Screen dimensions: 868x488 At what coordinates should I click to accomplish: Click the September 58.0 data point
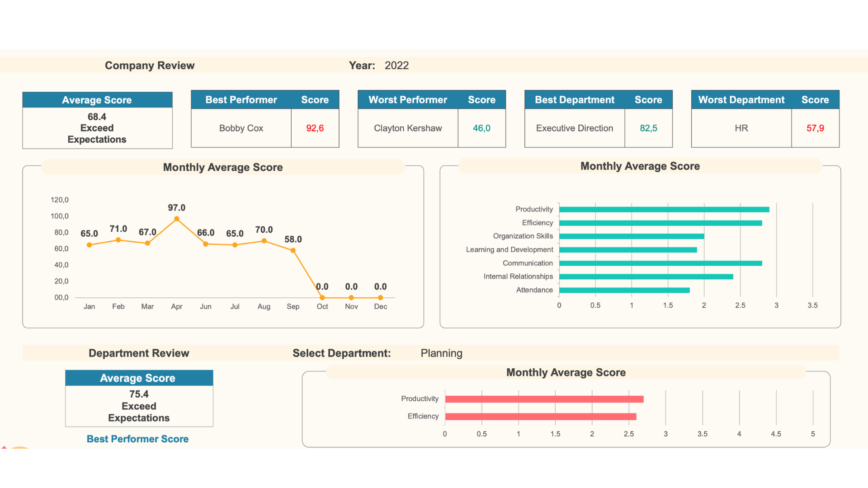(293, 250)
